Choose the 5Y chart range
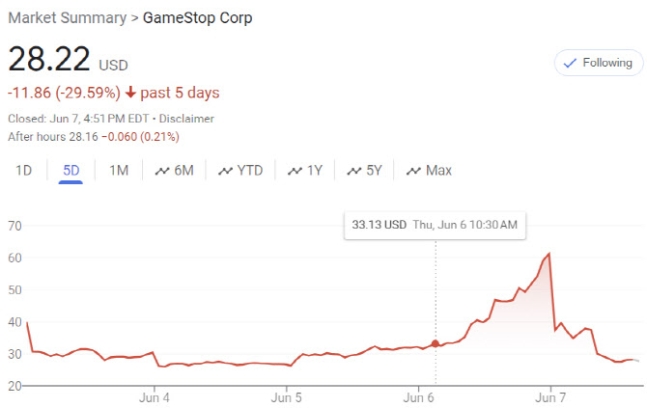Viewport: 647px width, 408px height. point(364,170)
